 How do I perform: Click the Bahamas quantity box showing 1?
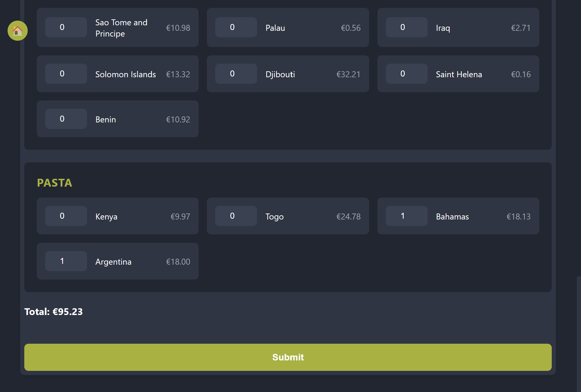(x=406, y=216)
